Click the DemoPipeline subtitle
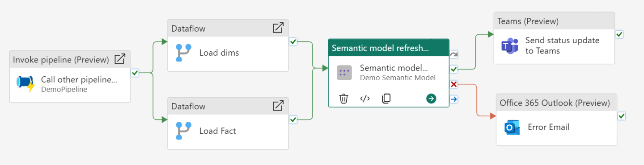Image resolution: width=644 pixels, height=165 pixels. click(64, 89)
